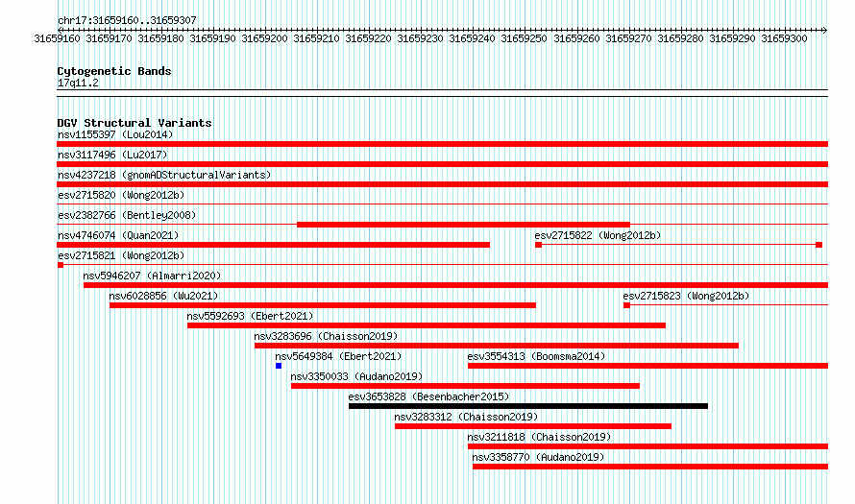This screenshot has width=855, height=504.
Task: Click esv2715822 (Wong2012b) label
Action: (x=598, y=235)
